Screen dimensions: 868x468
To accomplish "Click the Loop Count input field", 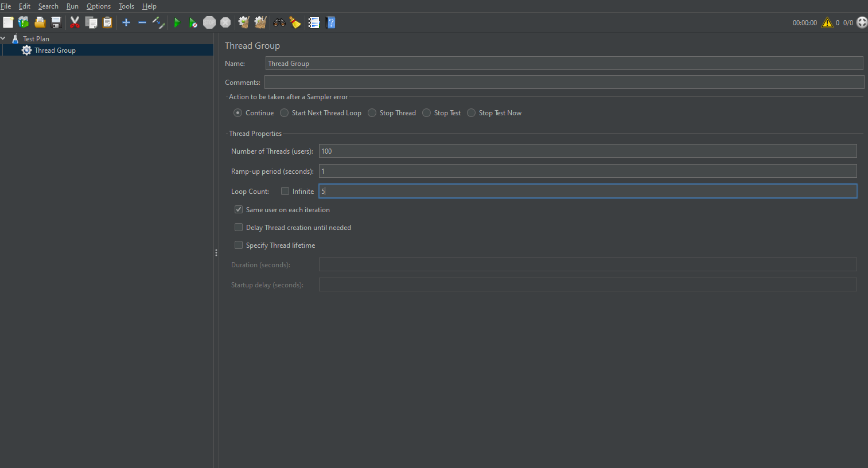I will 588,191.
